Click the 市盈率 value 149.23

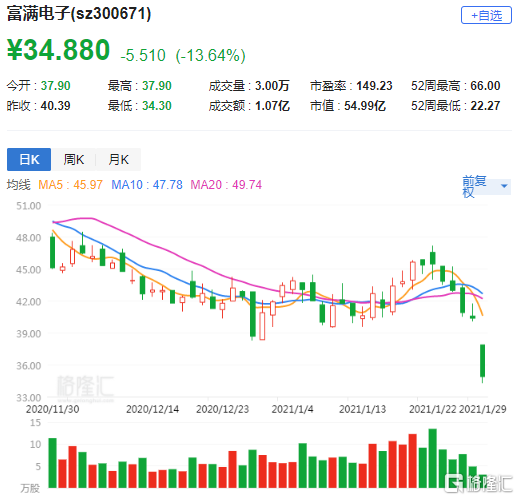pyautogui.click(x=374, y=86)
